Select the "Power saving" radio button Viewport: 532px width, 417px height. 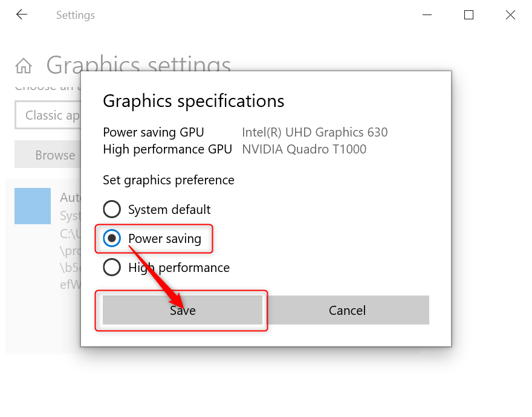point(112,239)
